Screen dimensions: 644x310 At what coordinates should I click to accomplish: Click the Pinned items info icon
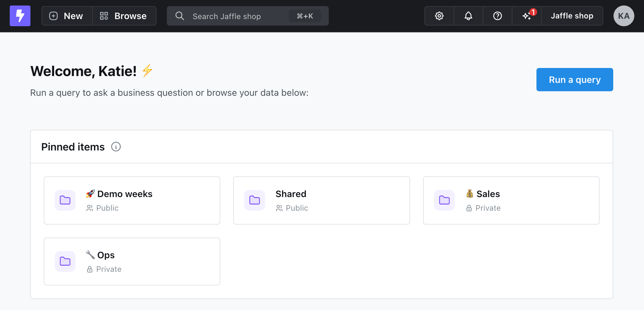coord(116,147)
